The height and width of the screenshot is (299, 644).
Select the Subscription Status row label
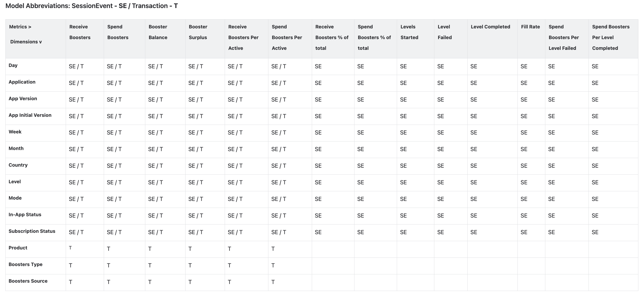(x=32, y=231)
